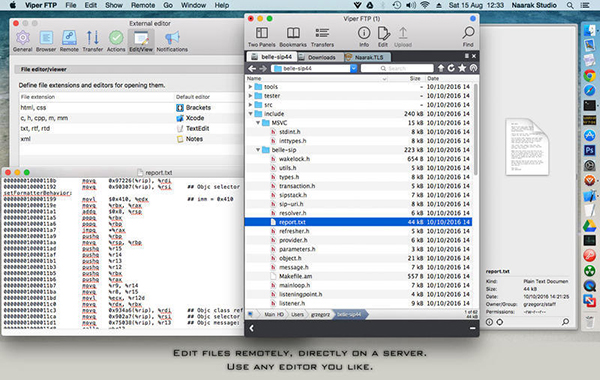
Task: Select the html, css extension row
Action: 131,108
